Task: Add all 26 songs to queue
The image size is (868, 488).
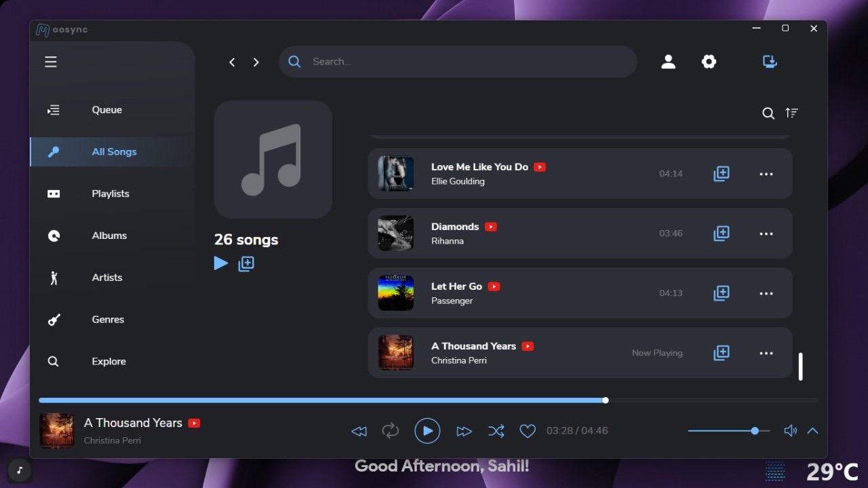Action: pyautogui.click(x=246, y=263)
